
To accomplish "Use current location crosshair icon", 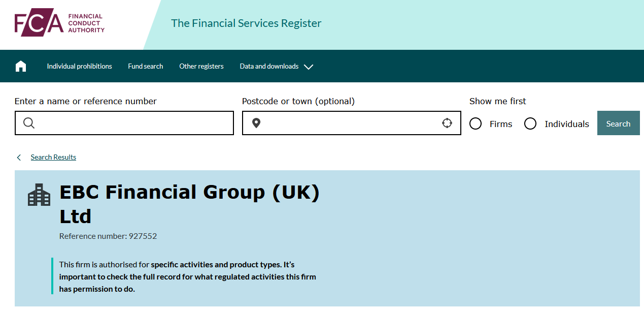I will click(447, 123).
